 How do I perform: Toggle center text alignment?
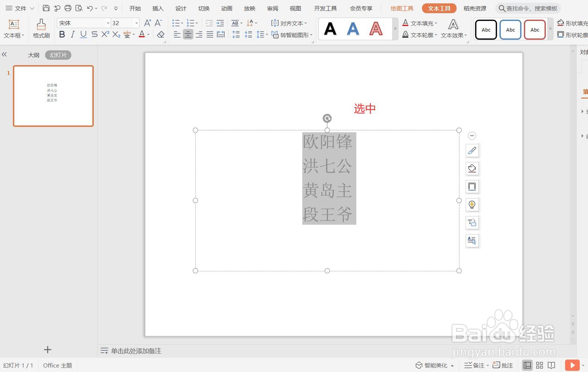(x=188, y=35)
